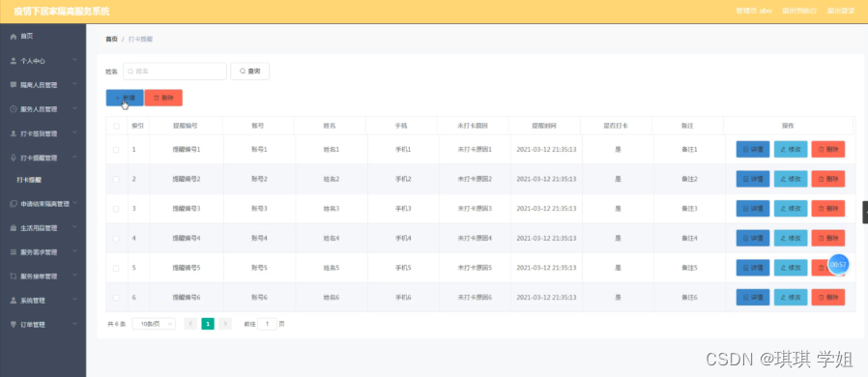Expand the 系统管理 menu chevron
The image size is (868, 377).
coord(74,300)
